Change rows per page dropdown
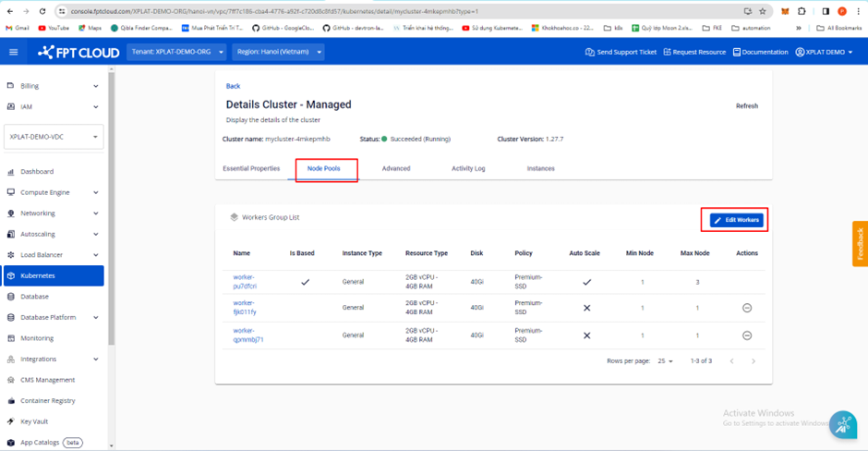The width and height of the screenshot is (868, 451). (665, 361)
